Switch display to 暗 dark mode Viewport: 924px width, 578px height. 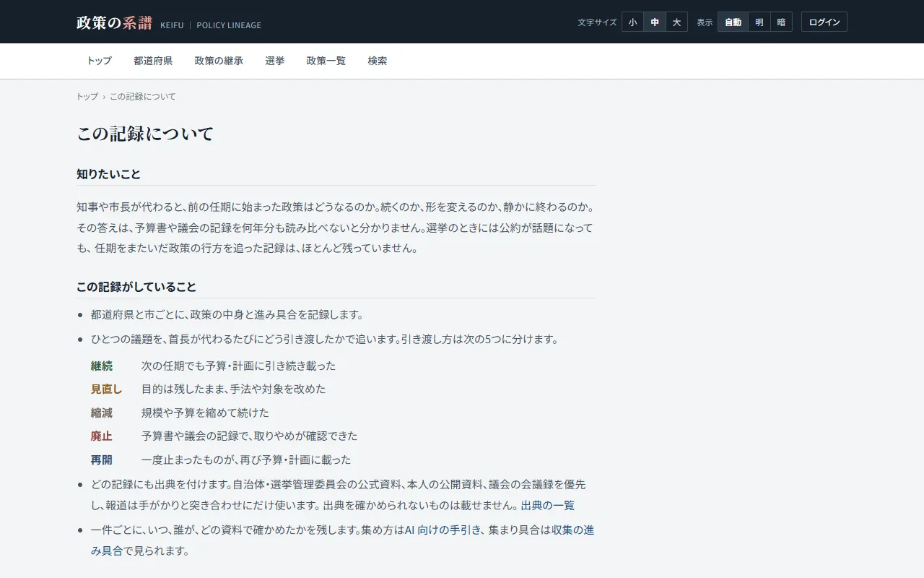(x=781, y=22)
